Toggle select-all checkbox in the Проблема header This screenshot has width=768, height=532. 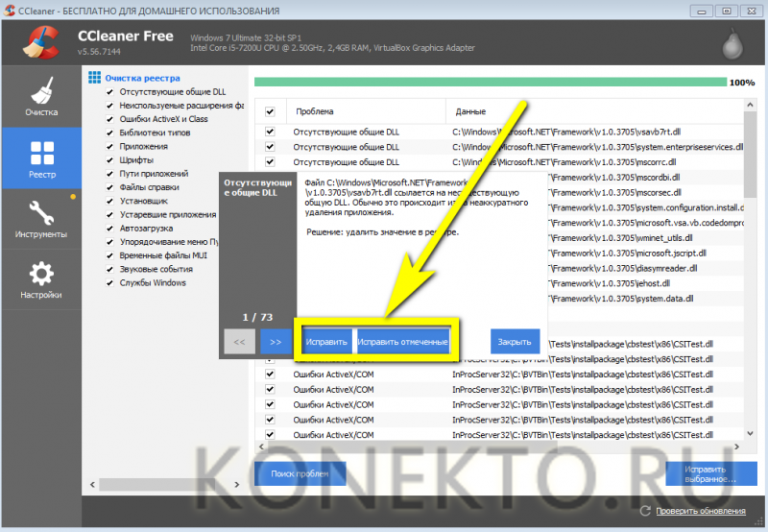270,111
